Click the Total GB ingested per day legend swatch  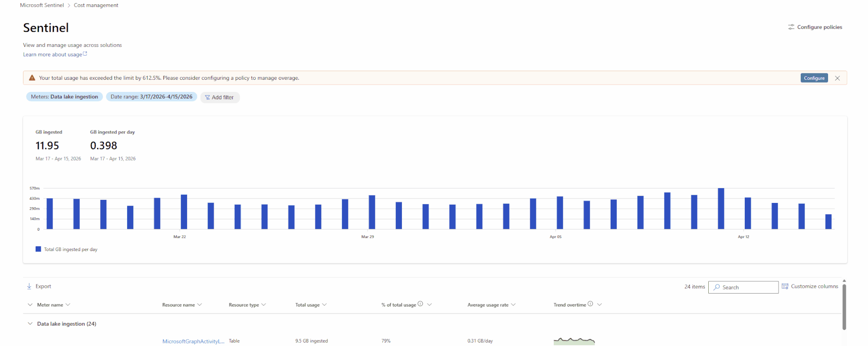tap(38, 249)
